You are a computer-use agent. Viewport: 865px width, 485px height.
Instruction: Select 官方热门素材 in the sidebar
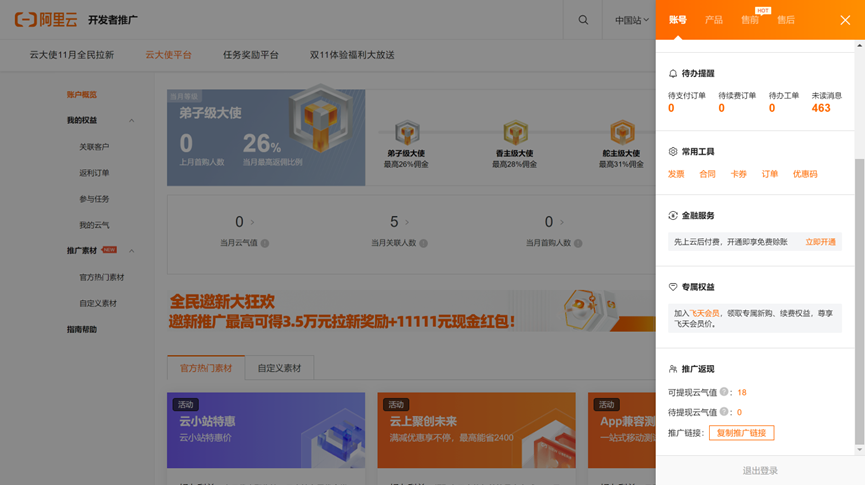click(x=102, y=277)
